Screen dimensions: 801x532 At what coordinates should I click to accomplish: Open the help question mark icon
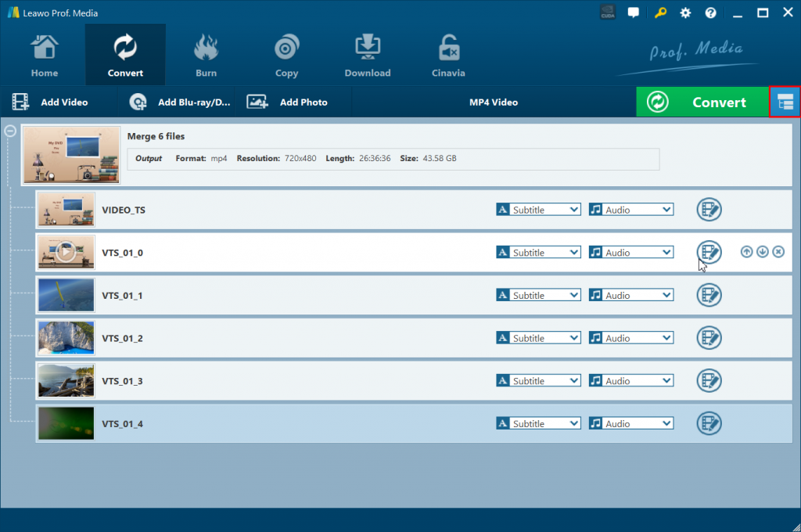tap(710, 13)
